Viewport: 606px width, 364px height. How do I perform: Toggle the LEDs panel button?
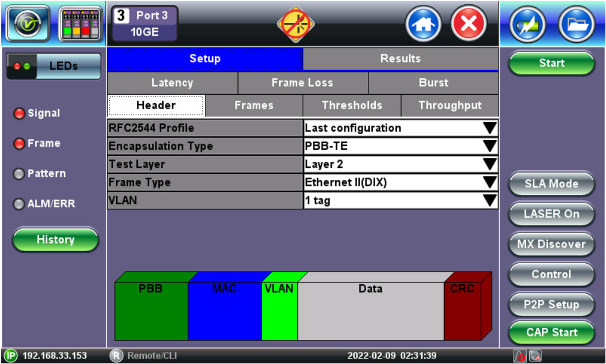coord(53,66)
